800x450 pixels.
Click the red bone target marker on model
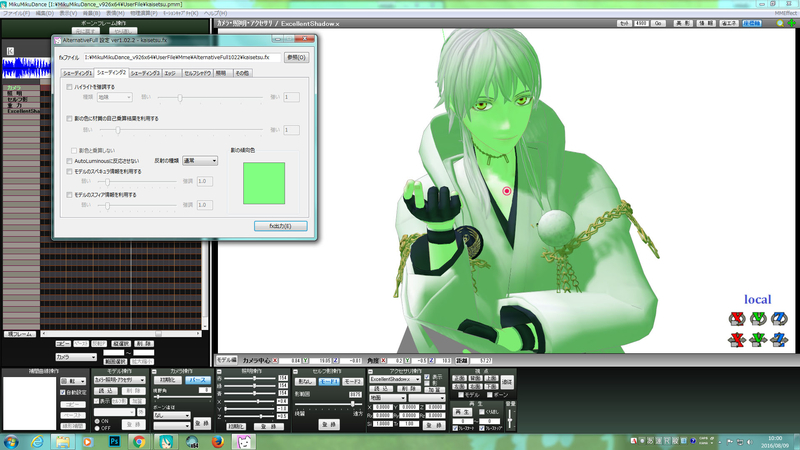click(x=507, y=191)
